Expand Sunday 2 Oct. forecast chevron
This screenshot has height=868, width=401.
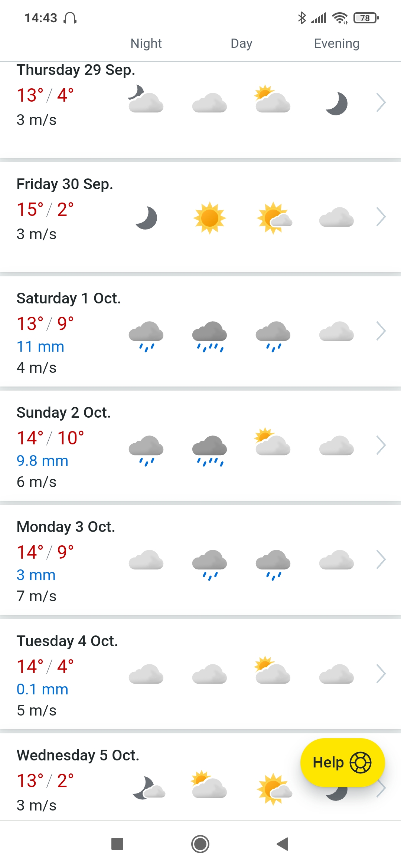381,445
